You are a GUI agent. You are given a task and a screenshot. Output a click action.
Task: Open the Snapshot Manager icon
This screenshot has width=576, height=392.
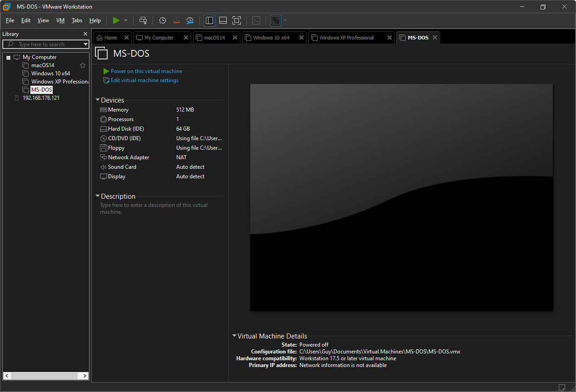(190, 20)
